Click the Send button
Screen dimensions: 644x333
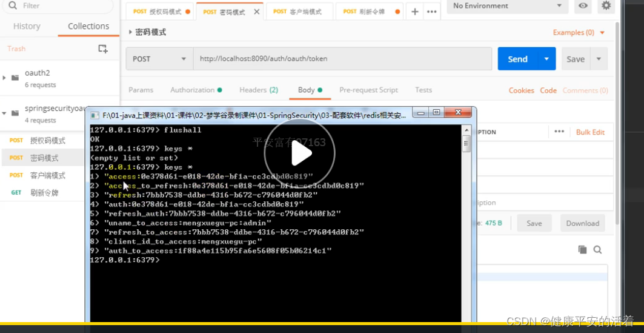pyautogui.click(x=517, y=59)
